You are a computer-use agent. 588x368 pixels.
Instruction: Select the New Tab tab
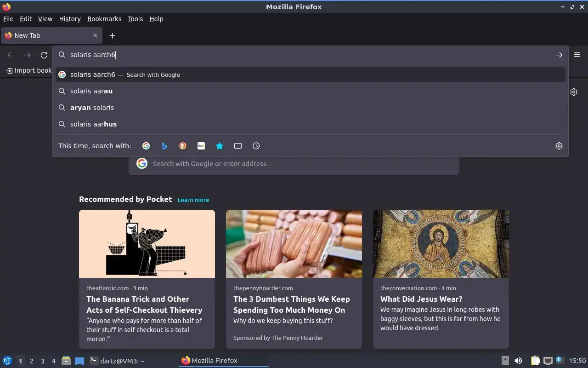pos(51,35)
